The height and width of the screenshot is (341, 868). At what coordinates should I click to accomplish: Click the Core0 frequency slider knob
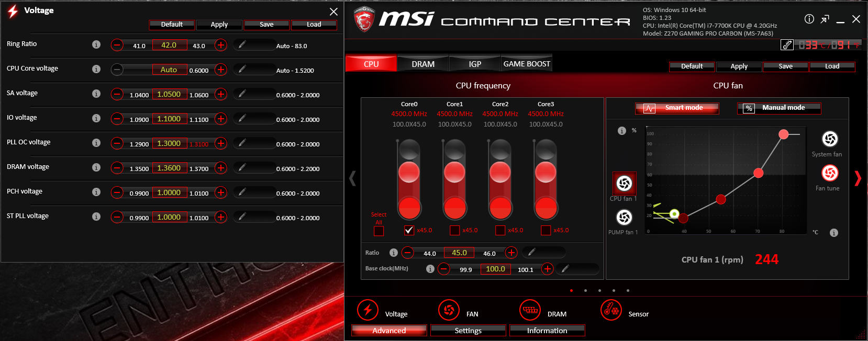pyautogui.click(x=409, y=172)
